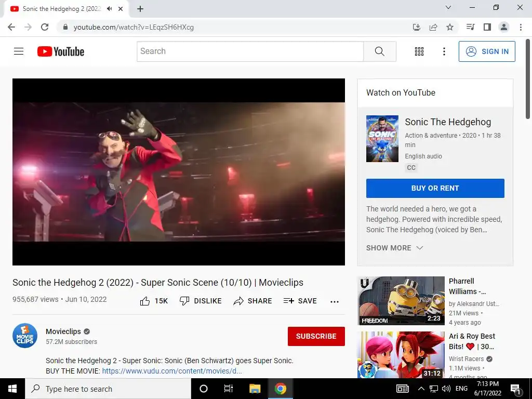Viewport: 532px width, 399px height.
Task: Show hidden system tray icons
Action: pyautogui.click(x=421, y=389)
